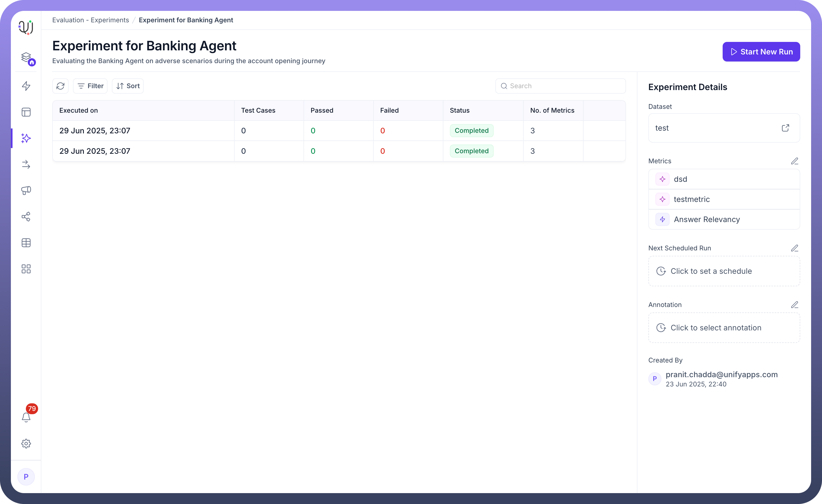Go to Evaluation - Experiments breadcrumb
822x504 pixels.
coord(90,20)
